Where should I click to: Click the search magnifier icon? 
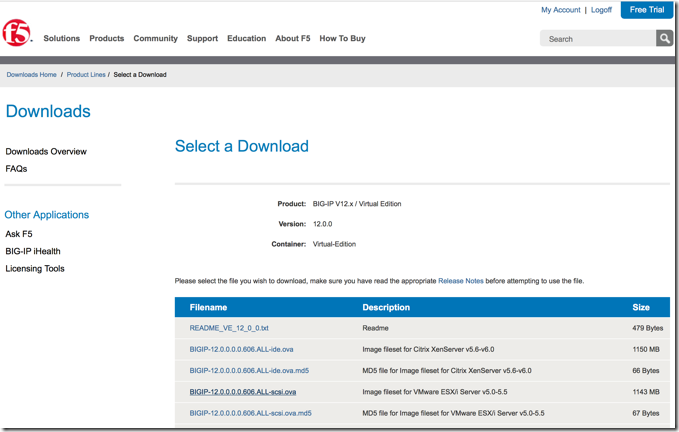(664, 38)
